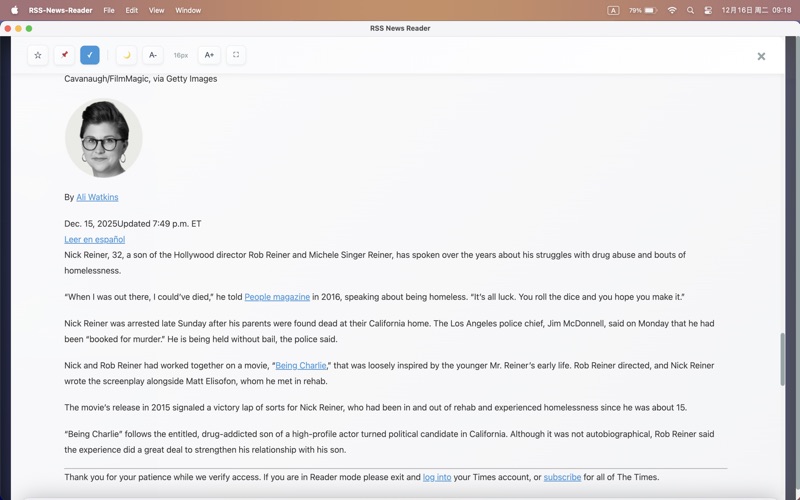This screenshot has width=800, height=500.
Task: Click the date and time display
Action: (x=756, y=10)
